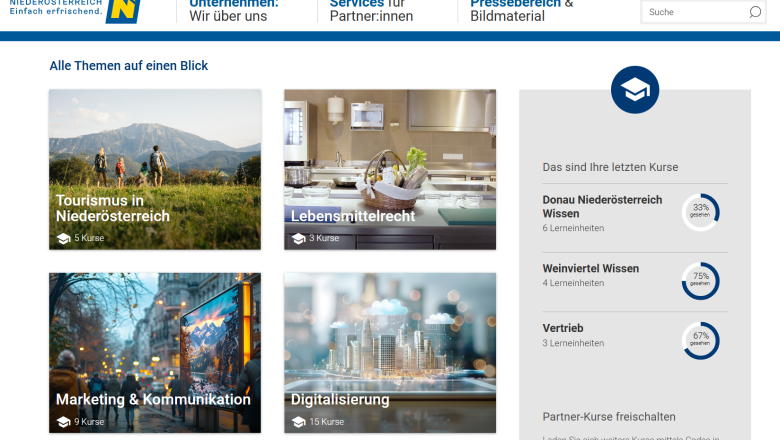
Task: Open Marketing & Kommunikation topic card
Action: [x=155, y=352]
